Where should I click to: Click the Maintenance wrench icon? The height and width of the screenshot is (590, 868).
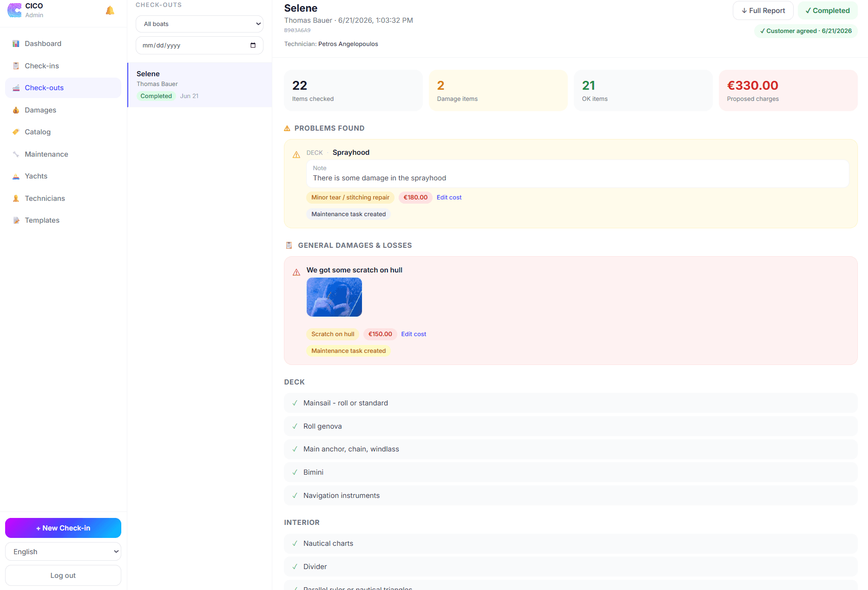coord(16,154)
